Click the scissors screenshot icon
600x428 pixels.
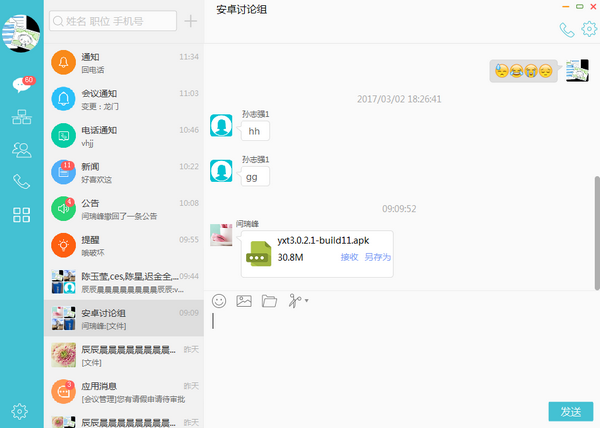click(295, 301)
